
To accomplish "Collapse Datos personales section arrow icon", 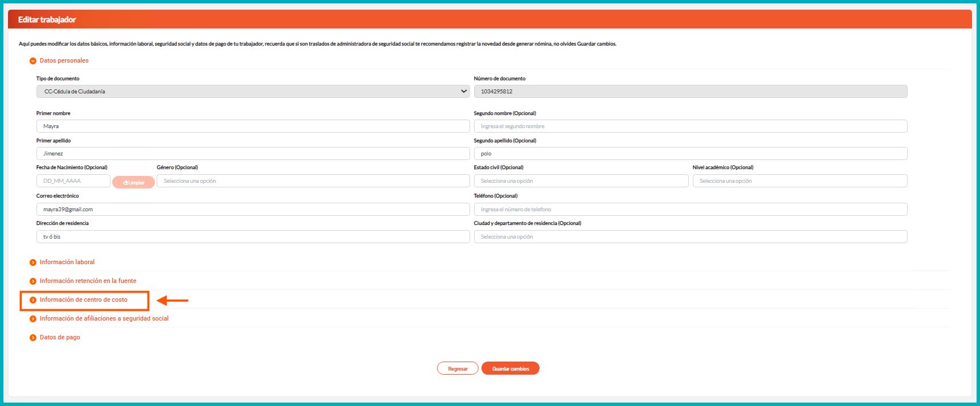I will pyautogui.click(x=33, y=61).
